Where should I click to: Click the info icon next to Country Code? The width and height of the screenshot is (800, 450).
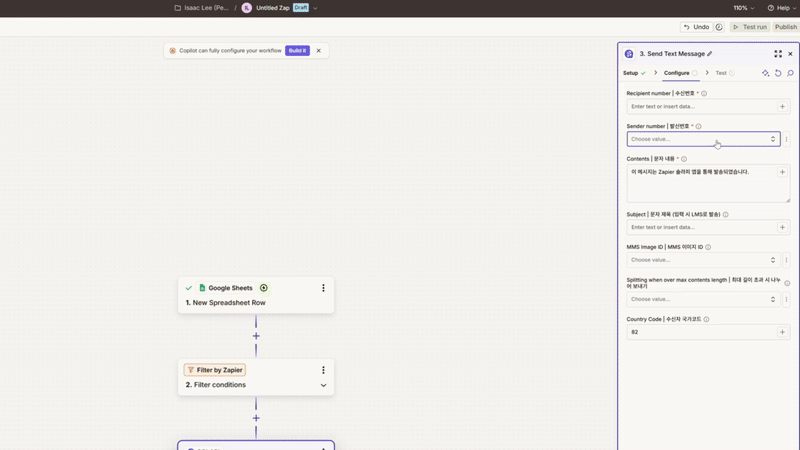pos(706,319)
